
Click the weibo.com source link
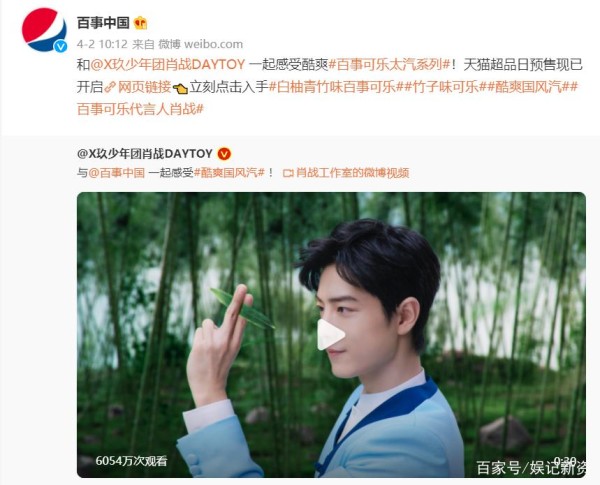tap(213, 44)
